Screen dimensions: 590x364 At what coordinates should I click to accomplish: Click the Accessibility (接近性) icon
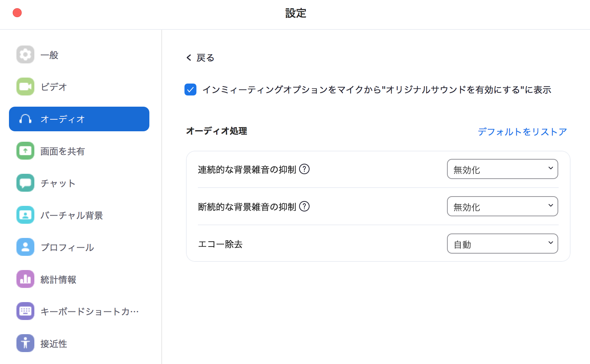(25, 343)
